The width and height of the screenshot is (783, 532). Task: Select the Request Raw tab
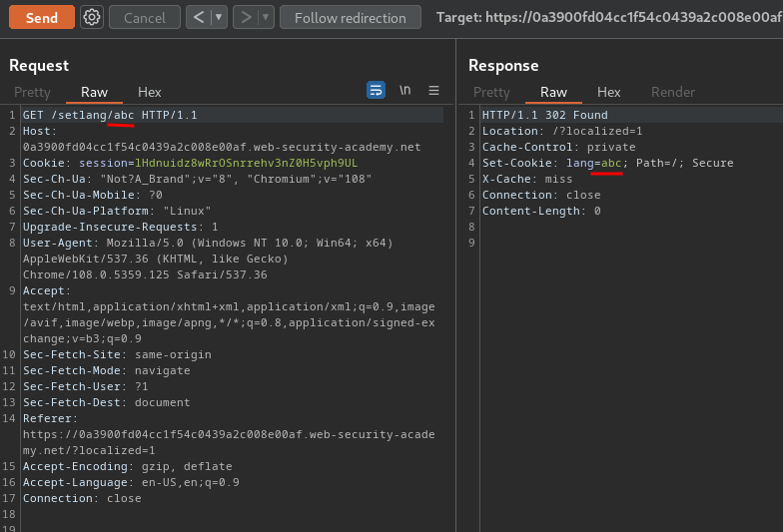tap(94, 92)
